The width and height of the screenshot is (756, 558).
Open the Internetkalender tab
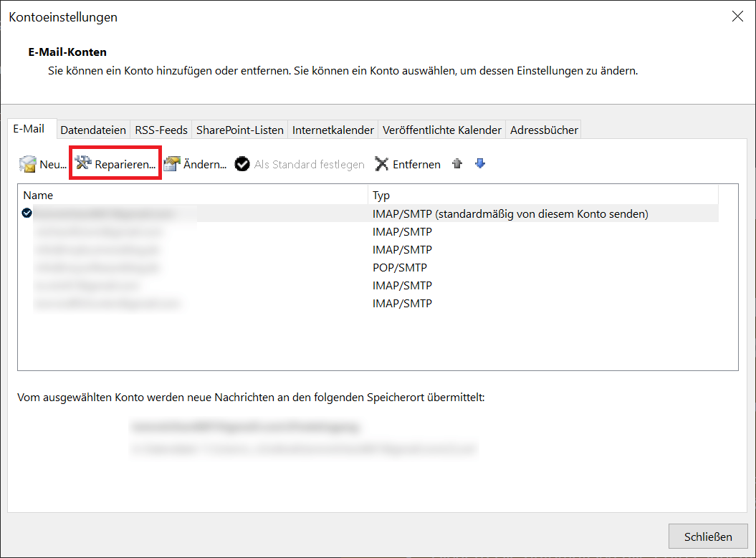pos(332,130)
